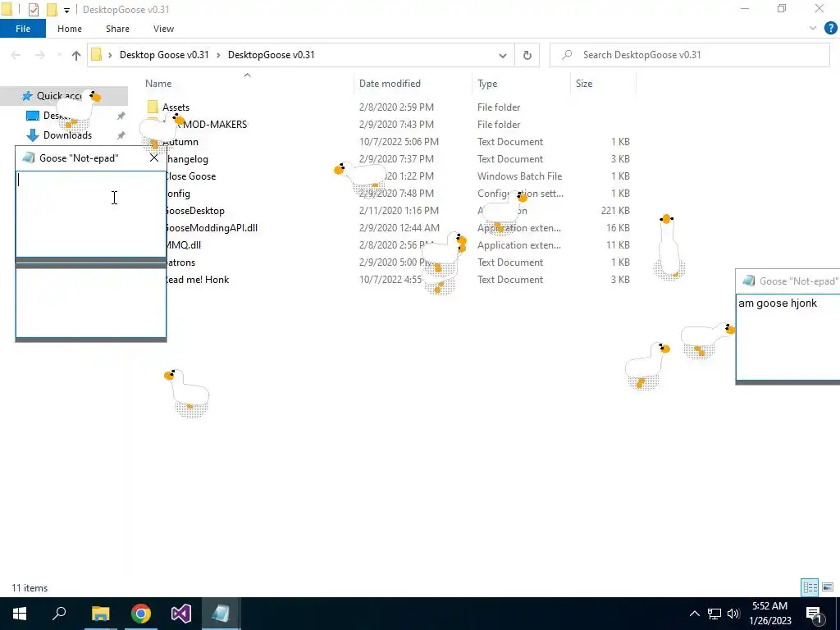This screenshot has width=840, height=630.
Task: Select the Assets folder
Action: (176, 107)
